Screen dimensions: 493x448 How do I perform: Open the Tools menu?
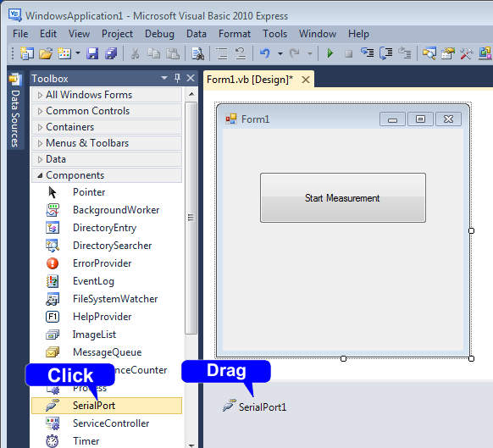click(x=274, y=34)
